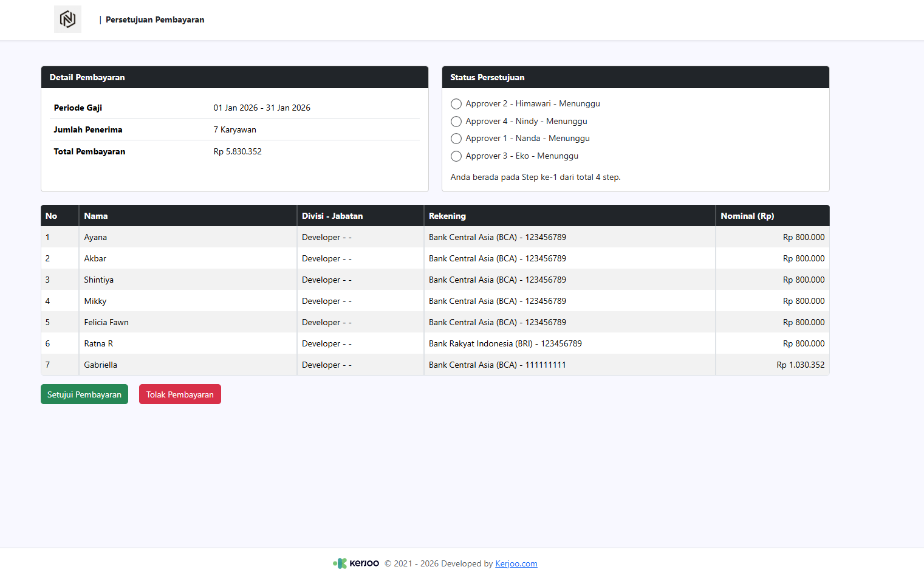Open the Kerjoo.com footer link
The height and width of the screenshot is (578, 924).
click(x=516, y=563)
